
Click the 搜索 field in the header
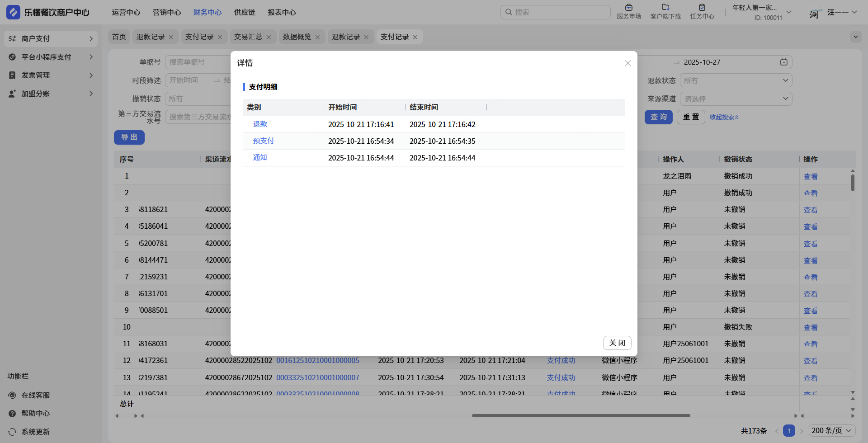[x=555, y=13]
